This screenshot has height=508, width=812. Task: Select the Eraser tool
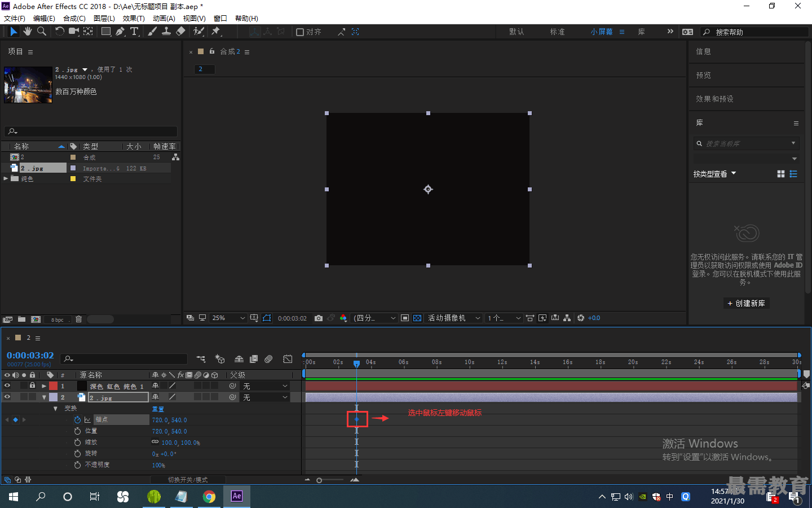180,32
